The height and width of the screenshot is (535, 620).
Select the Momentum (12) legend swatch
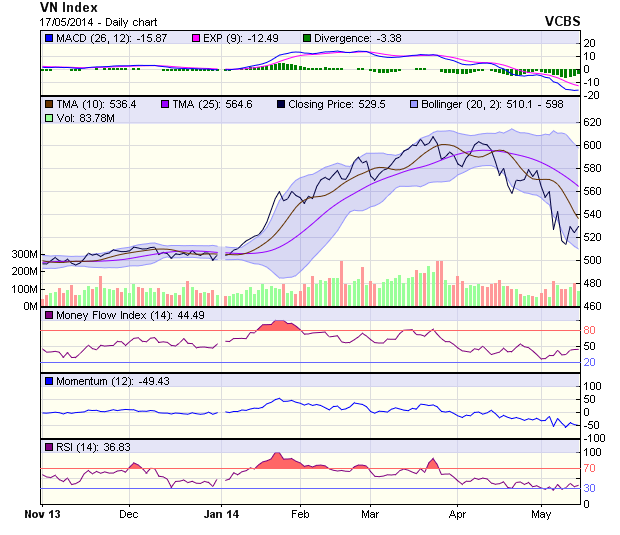(49, 381)
